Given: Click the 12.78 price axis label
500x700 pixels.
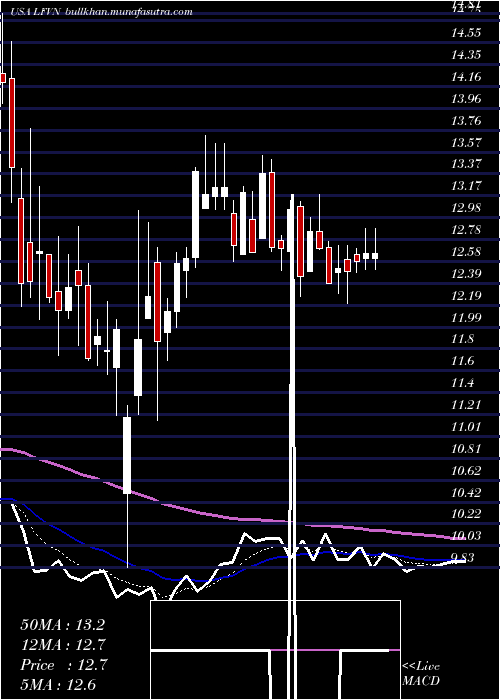Looking at the screenshot, I should (x=466, y=229).
